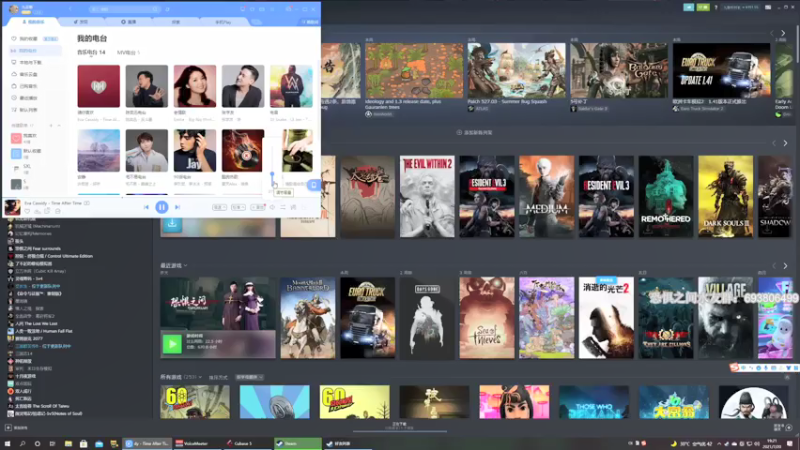Click 添加新的列架 in Steam library
Image resolution: width=800 pixels, height=450 pixels.
tap(474, 133)
